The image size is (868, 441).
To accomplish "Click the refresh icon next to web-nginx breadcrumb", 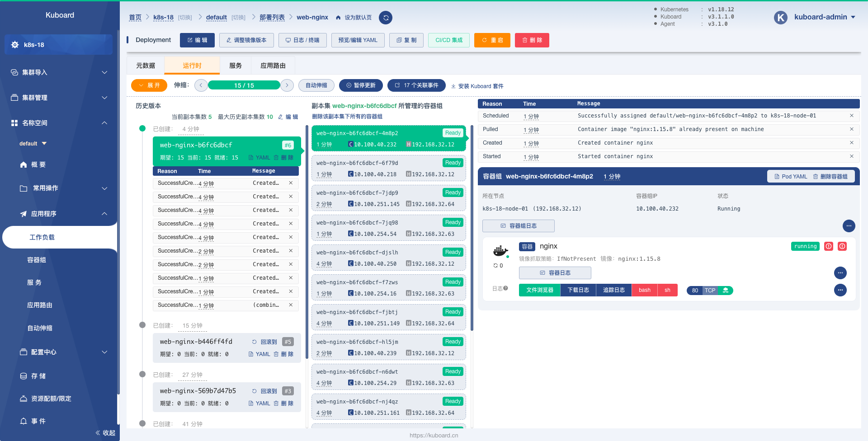I will pos(386,18).
